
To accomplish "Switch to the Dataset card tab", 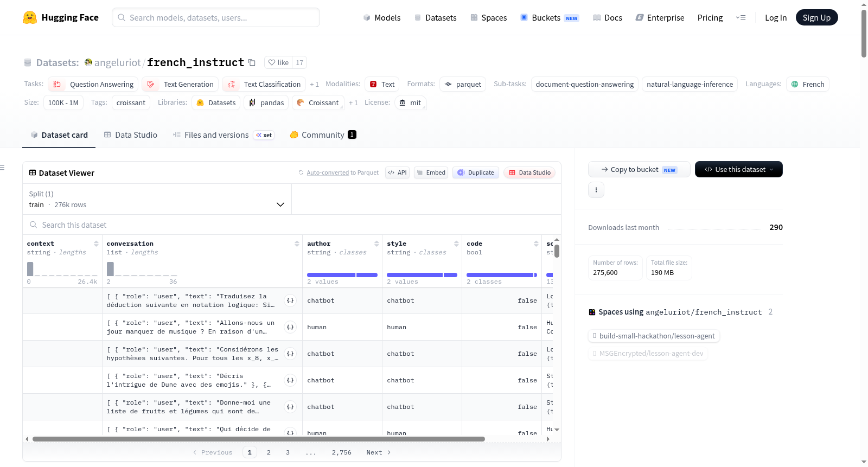I will (x=59, y=135).
